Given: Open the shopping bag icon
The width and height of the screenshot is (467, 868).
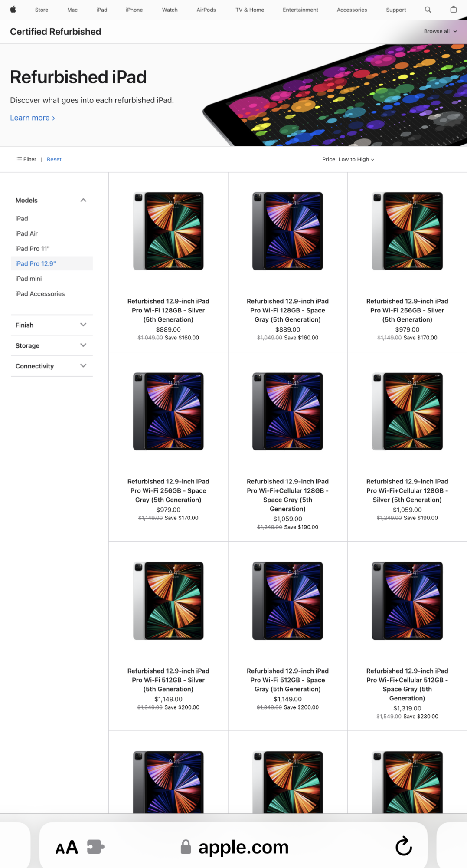Looking at the screenshot, I should [x=454, y=10].
